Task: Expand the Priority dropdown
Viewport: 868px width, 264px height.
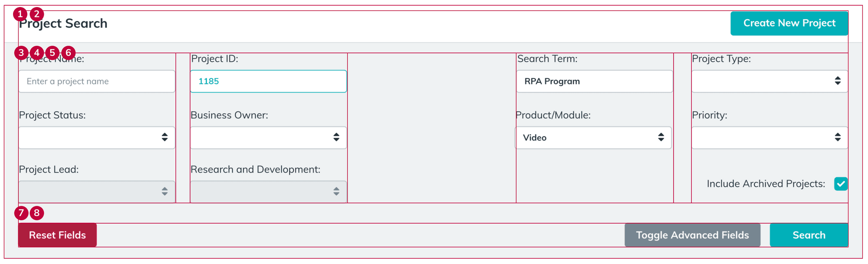Action: tap(769, 138)
